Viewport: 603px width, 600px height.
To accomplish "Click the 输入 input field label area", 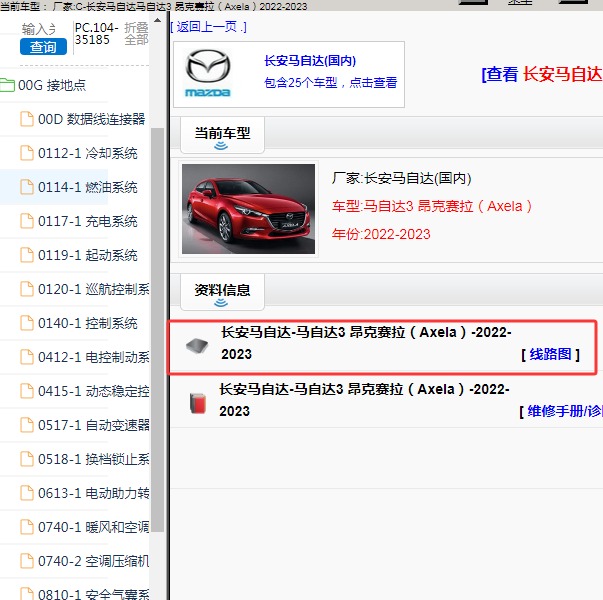I will 39,29.
